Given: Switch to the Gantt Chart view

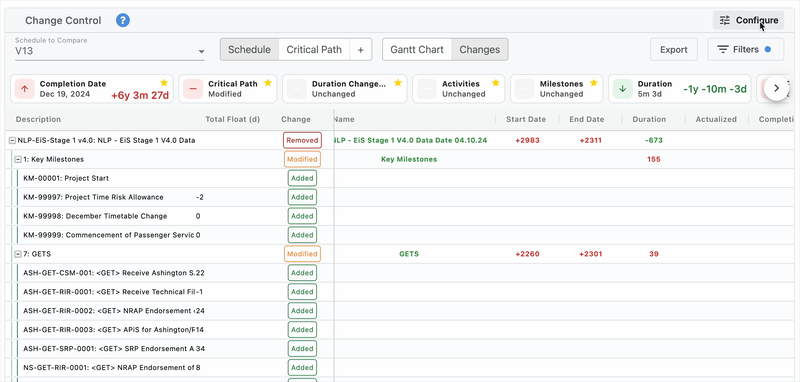Looking at the screenshot, I should tap(417, 49).
